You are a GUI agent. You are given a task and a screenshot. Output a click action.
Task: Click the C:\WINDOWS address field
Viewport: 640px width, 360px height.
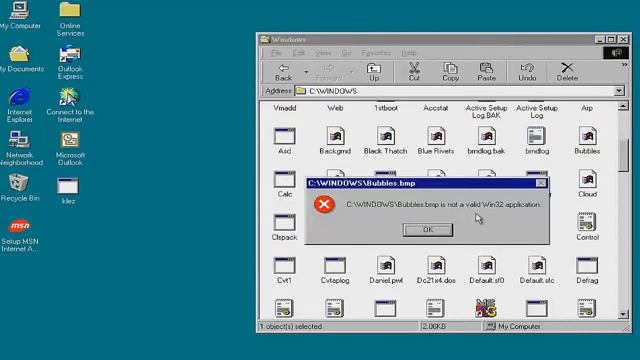coord(454,91)
